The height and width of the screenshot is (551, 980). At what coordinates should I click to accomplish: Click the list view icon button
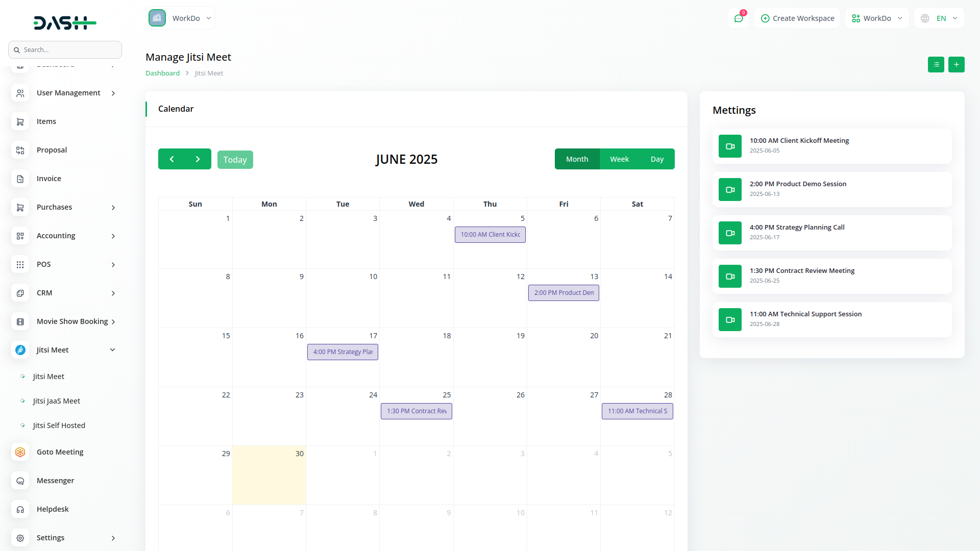click(x=936, y=65)
